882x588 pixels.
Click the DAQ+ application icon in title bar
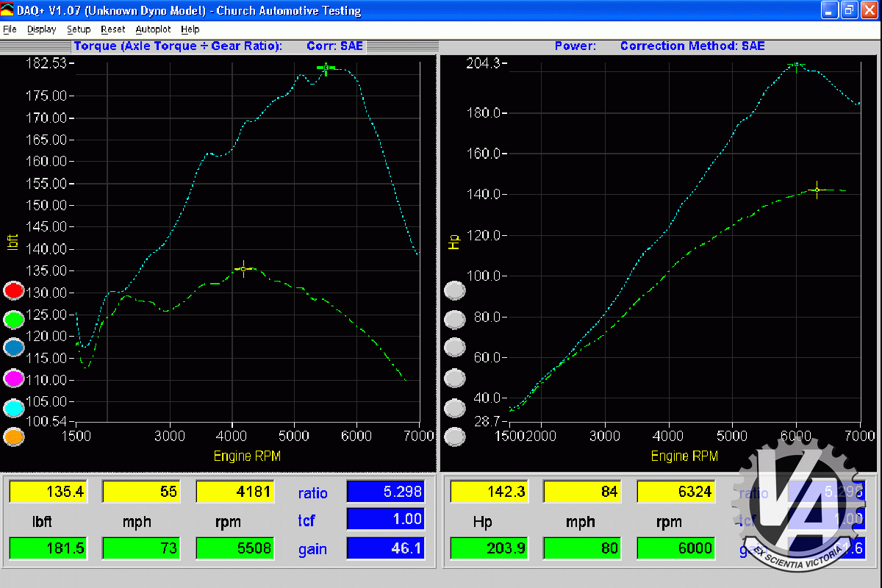[7, 10]
